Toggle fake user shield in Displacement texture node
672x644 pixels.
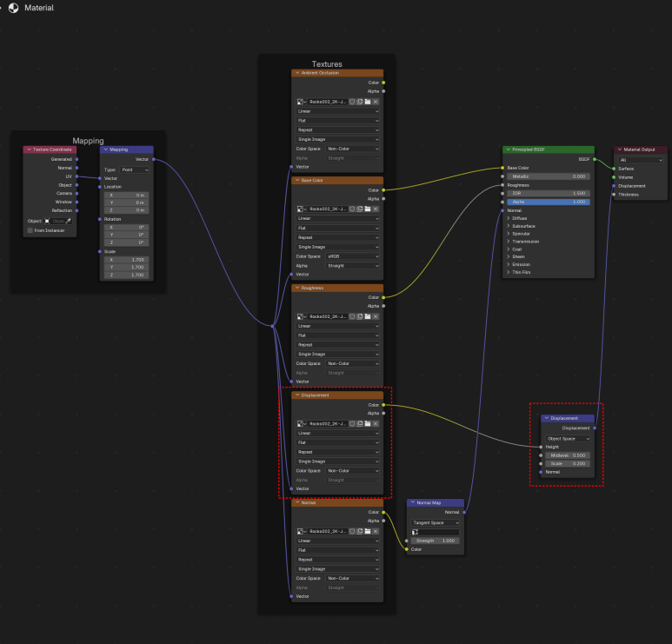[352, 424]
